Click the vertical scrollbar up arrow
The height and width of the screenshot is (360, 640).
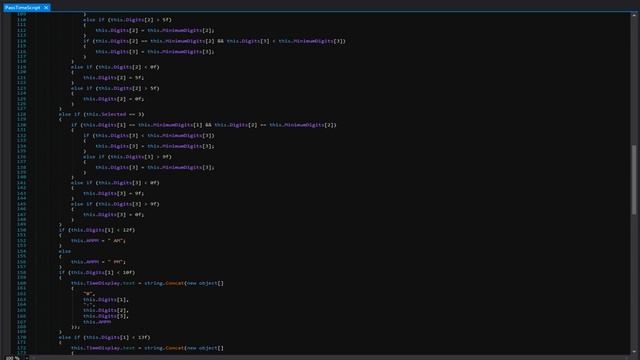(x=634, y=16)
